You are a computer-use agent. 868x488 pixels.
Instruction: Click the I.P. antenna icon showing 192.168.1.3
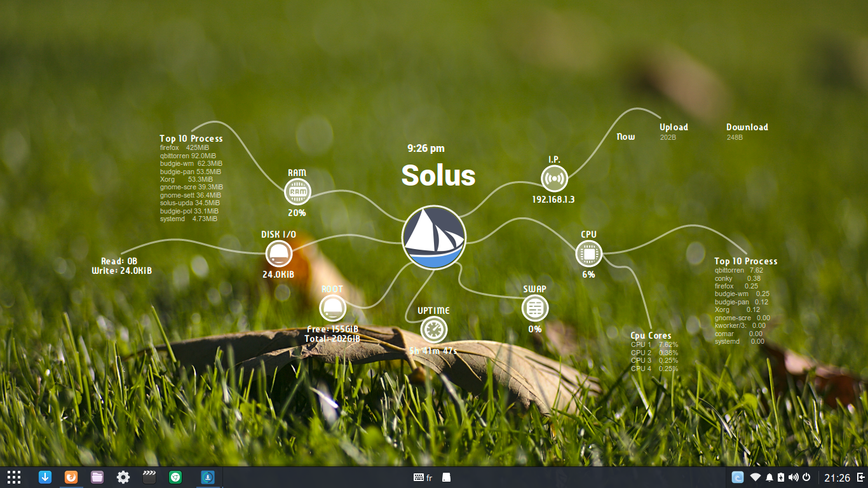coord(555,179)
